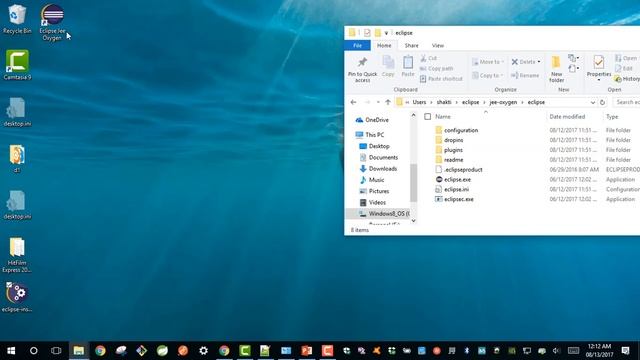Open the Recycle Bin desktop icon
Image resolution: width=640 pixels, height=360 pixels.
click(17, 19)
